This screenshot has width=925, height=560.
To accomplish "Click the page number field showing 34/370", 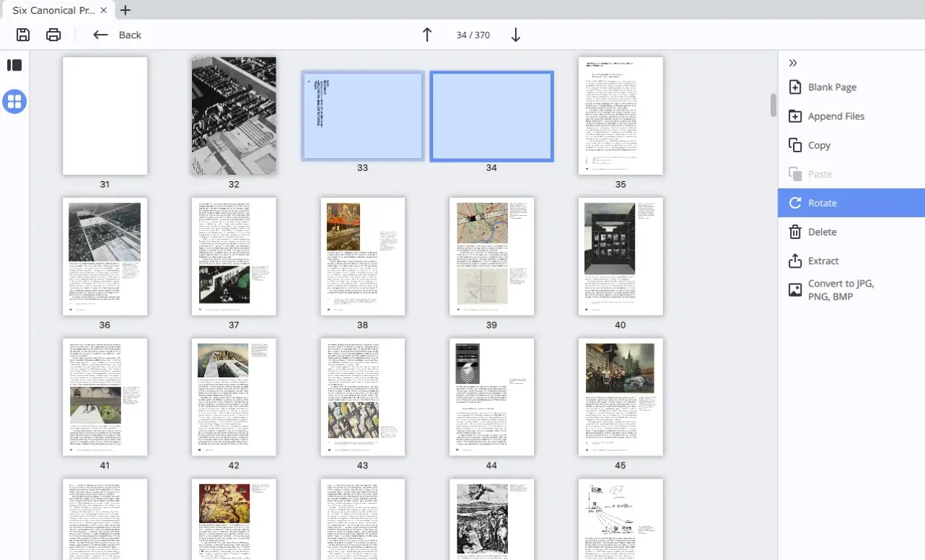I will click(473, 34).
